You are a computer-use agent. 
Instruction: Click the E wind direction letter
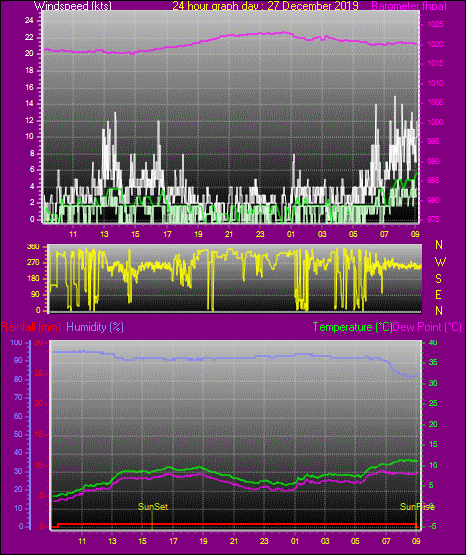coord(438,294)
